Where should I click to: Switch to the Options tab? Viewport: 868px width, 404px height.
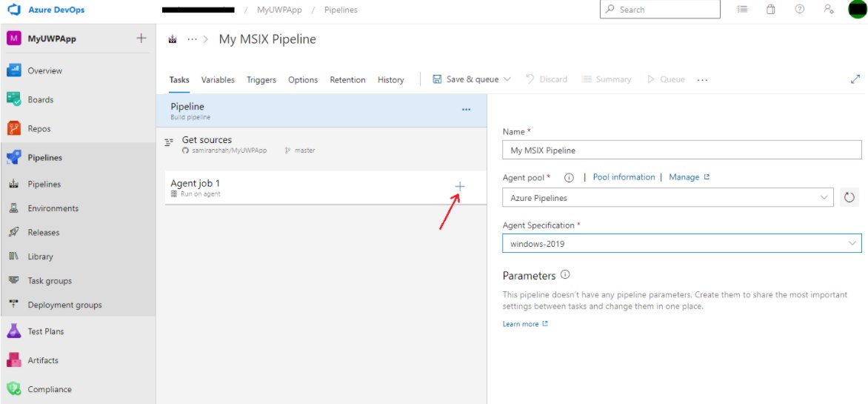click(303, 80)
